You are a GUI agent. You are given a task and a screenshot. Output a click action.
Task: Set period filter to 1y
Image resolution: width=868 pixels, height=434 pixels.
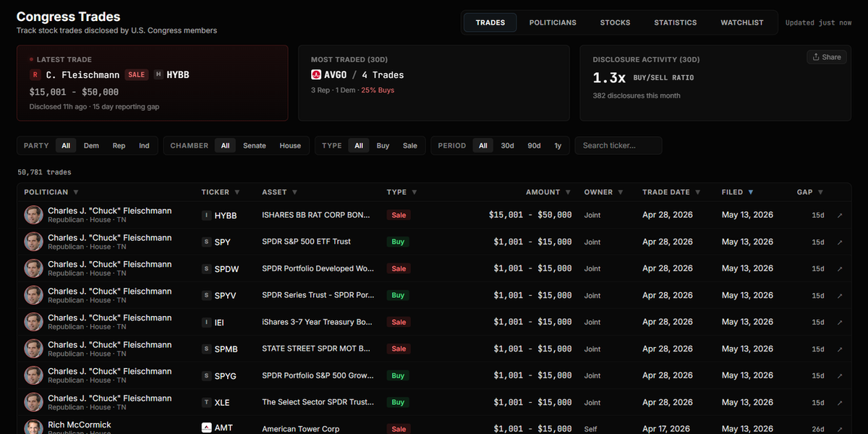558,145
